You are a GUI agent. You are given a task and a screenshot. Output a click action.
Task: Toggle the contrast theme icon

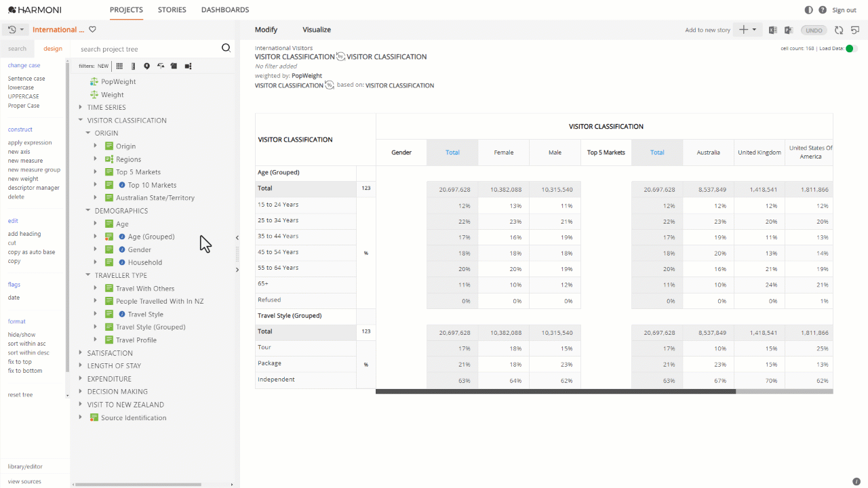coord(808,10)
